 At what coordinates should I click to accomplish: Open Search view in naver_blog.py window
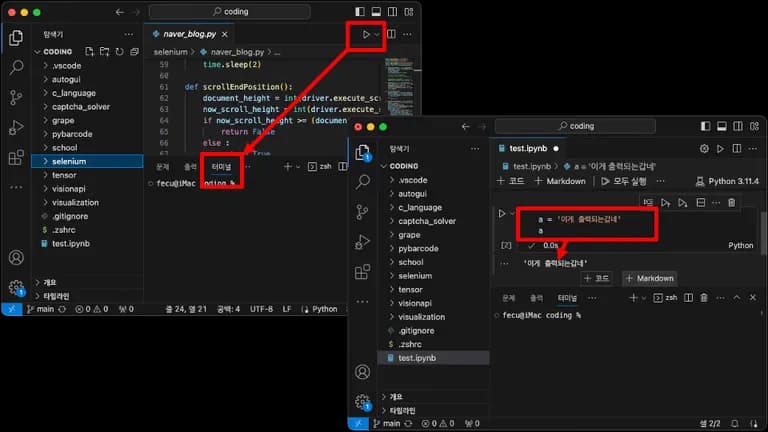point(16,68)
